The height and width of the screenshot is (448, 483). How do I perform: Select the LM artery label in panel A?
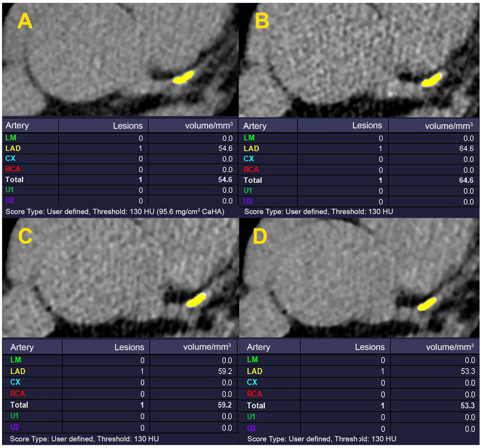pyautogui.click(x=11, y=138)
